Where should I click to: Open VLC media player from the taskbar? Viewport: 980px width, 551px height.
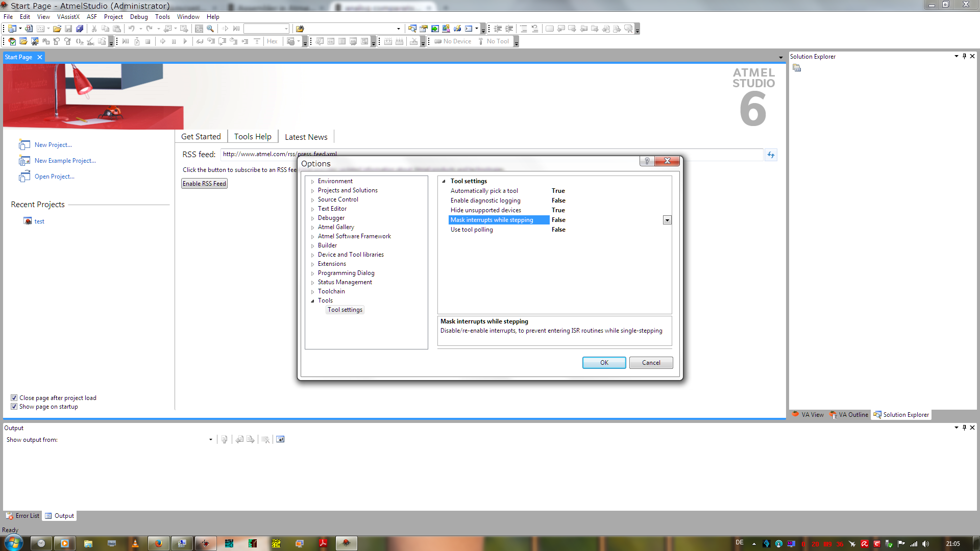click(x=135, y=543)
